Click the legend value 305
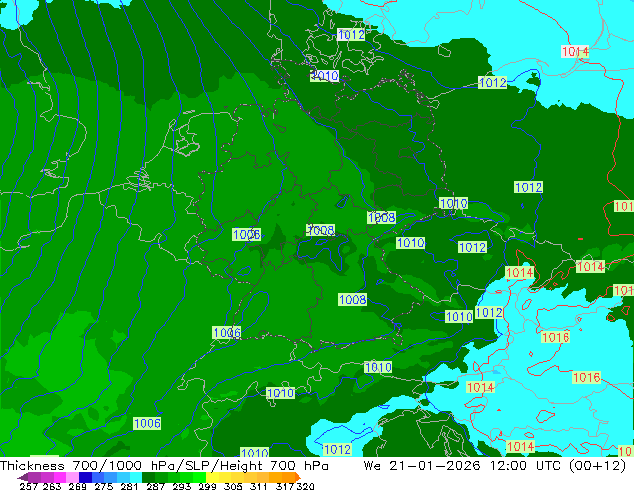The height and width of the screenshot is (490, 634). 233,486
